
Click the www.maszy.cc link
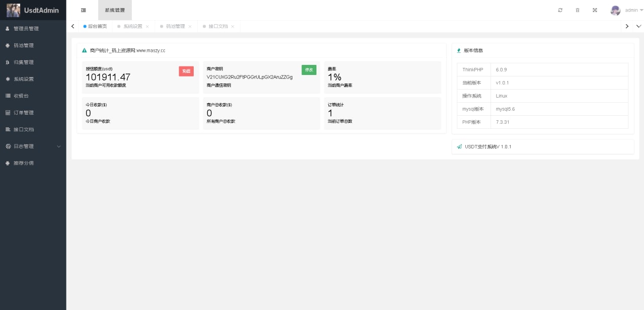(151, 50)
